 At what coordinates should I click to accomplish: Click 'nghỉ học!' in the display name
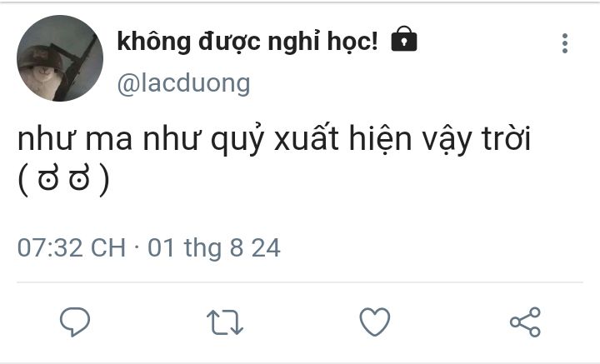point(322,42)
